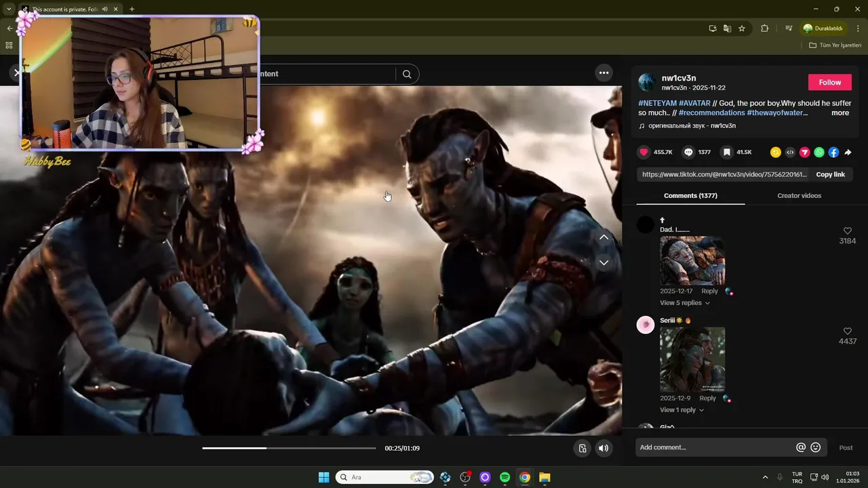Bookmark the video showing 41.5K saves

tap(727, 152)
